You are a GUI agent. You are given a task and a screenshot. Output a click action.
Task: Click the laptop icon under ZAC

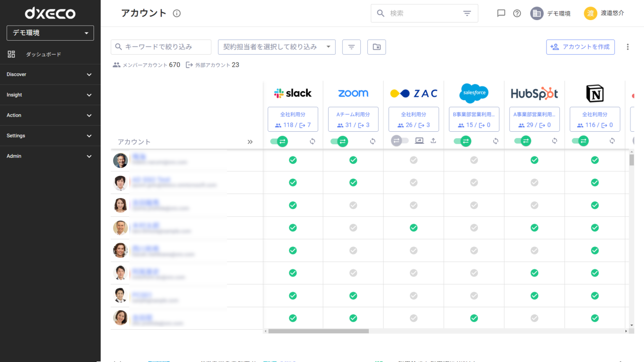419,141
